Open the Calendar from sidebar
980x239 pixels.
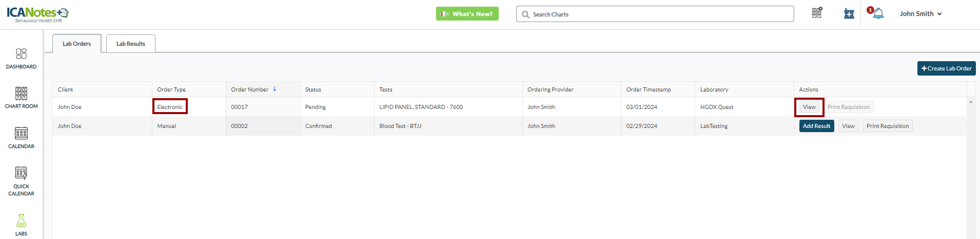coord(21,134)
